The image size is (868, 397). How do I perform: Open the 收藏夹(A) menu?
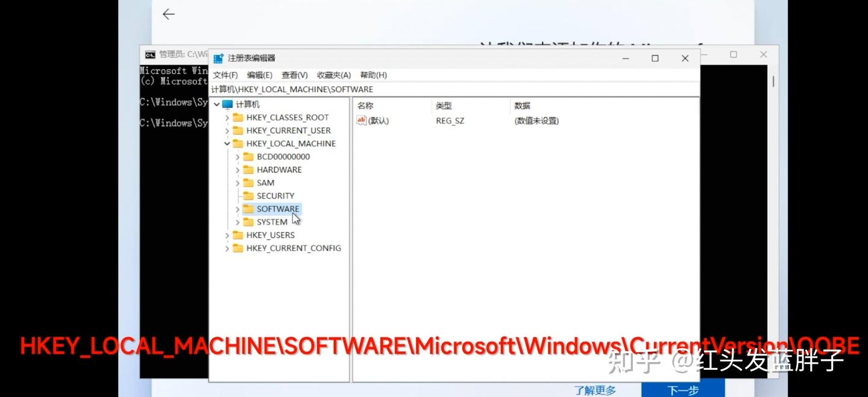click(x=334, y=75)
